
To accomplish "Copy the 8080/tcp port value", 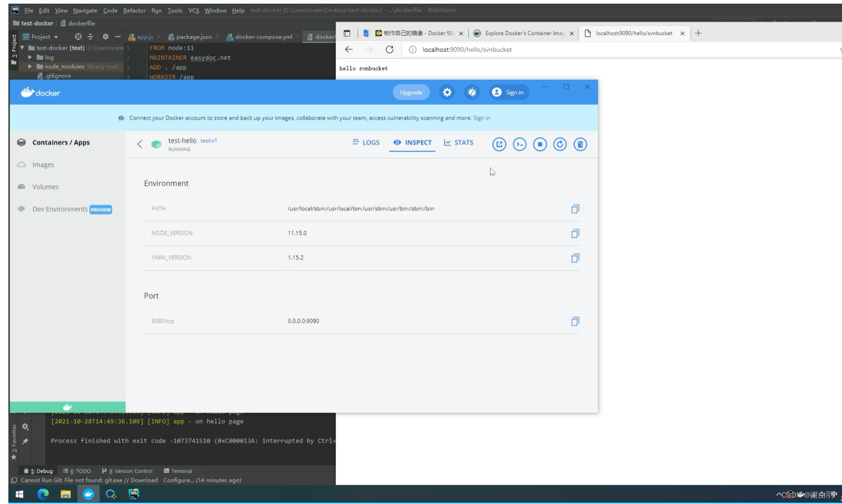I will [575, 321].
